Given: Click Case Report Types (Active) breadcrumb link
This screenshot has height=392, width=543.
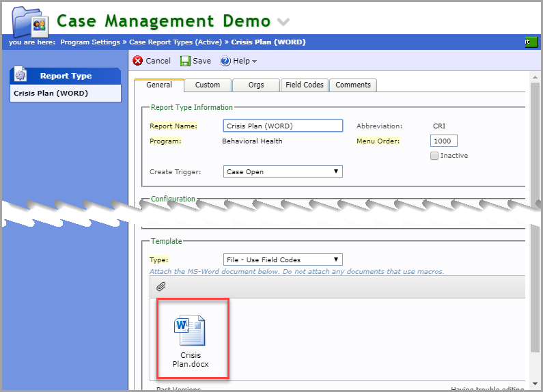Looking at the screenshot, I should pyautogui.click(x=176, y=42).
